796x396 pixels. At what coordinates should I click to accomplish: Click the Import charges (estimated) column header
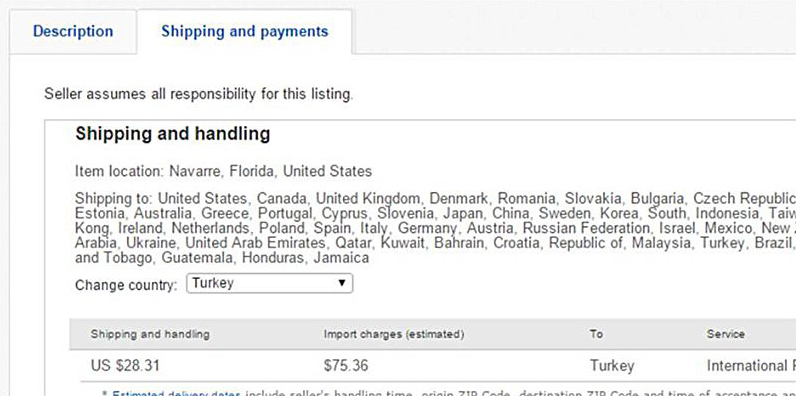click(x=394, y=334)
